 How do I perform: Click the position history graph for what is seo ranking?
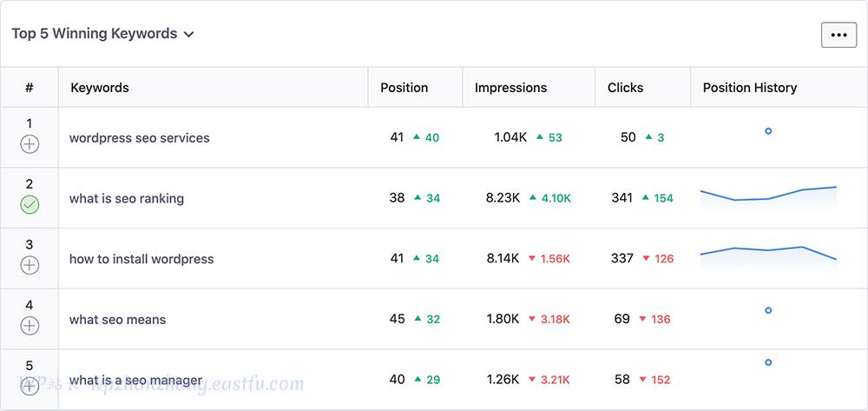point(768,198)
